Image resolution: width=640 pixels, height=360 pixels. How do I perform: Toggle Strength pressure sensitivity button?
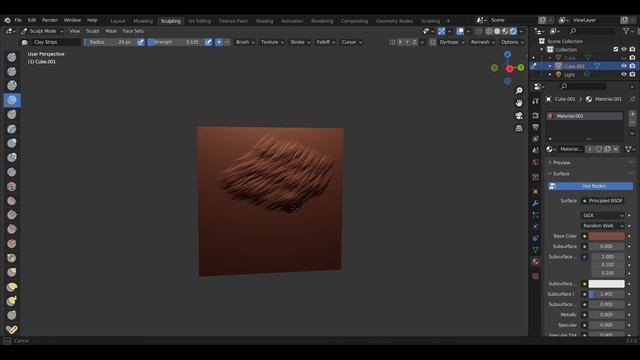click(x=209, y=42)
